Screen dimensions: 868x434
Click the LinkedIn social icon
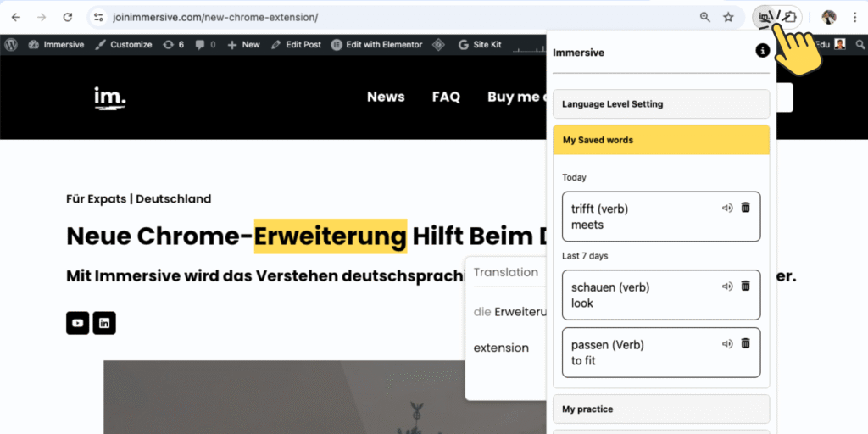point(104,323)
